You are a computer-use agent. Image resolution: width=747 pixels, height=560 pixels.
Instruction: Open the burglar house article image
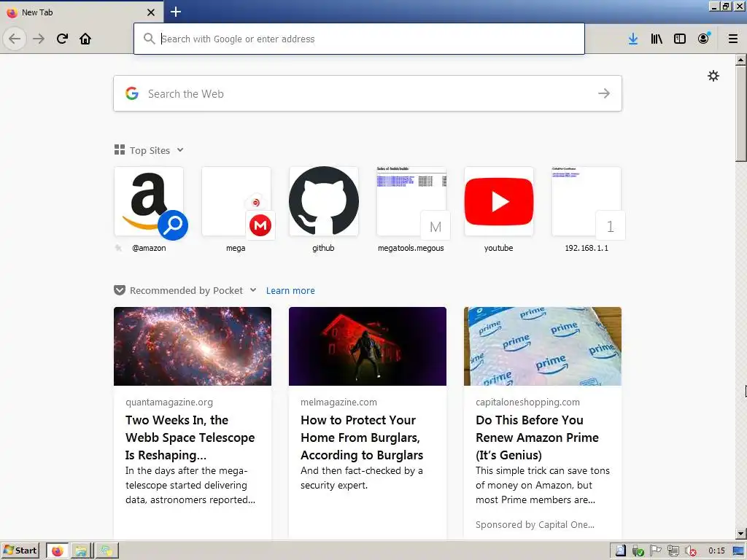(x=368, y=346)
